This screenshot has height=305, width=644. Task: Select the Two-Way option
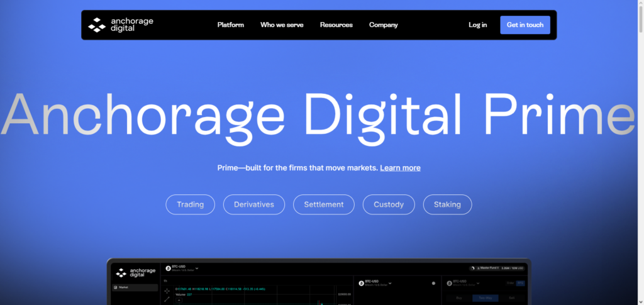[485, 298]
